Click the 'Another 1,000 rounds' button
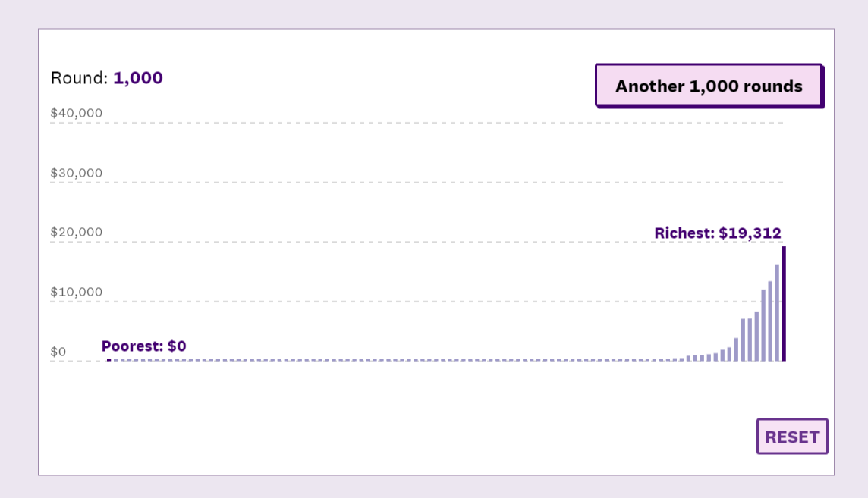 (709, 86)
